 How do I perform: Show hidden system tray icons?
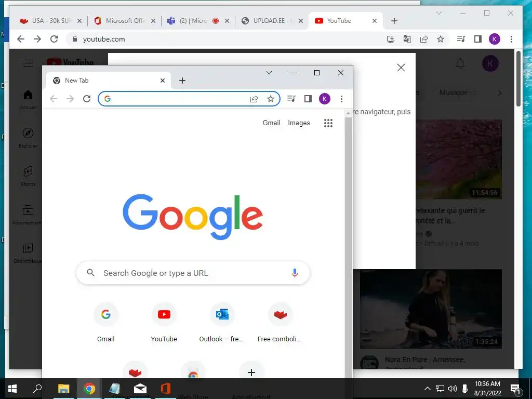click(x=428, y=389)
